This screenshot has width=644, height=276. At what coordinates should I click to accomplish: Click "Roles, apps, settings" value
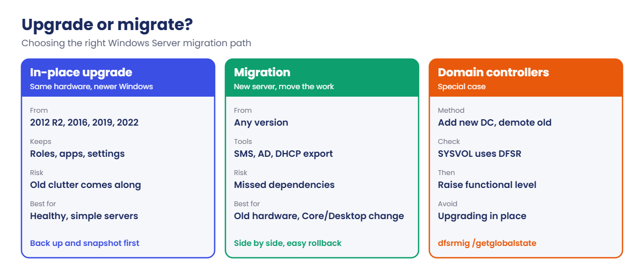click(77, 154)
